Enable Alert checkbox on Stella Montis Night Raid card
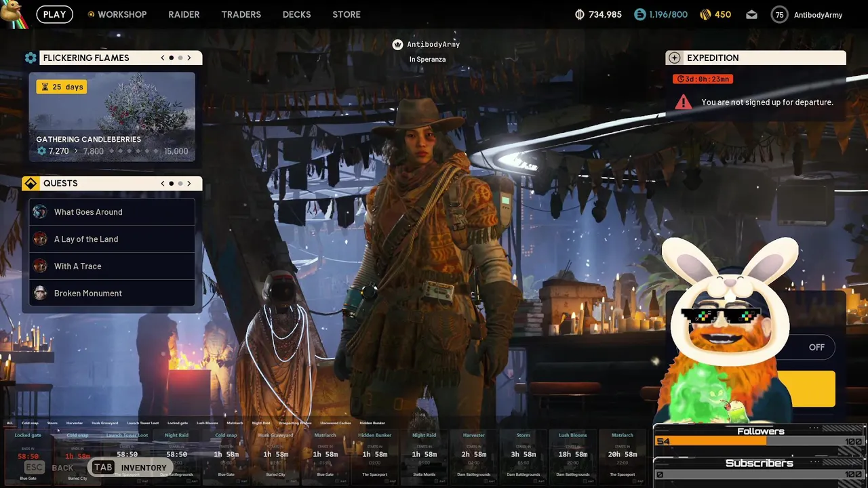The width and height of the screenshot is (868, 488). [436, 481]
